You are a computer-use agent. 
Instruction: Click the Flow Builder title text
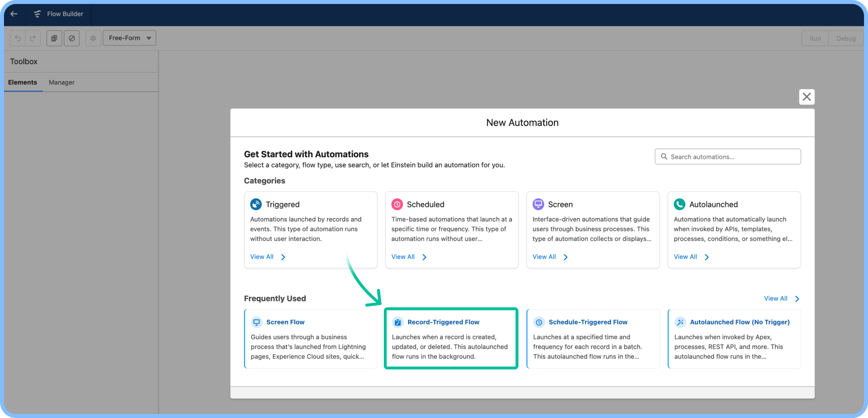65,14
